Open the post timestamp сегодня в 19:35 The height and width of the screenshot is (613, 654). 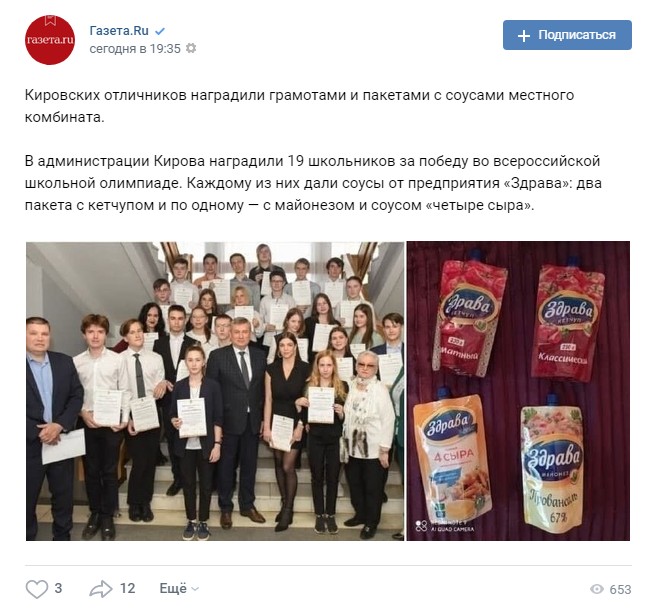click(135, 49)
